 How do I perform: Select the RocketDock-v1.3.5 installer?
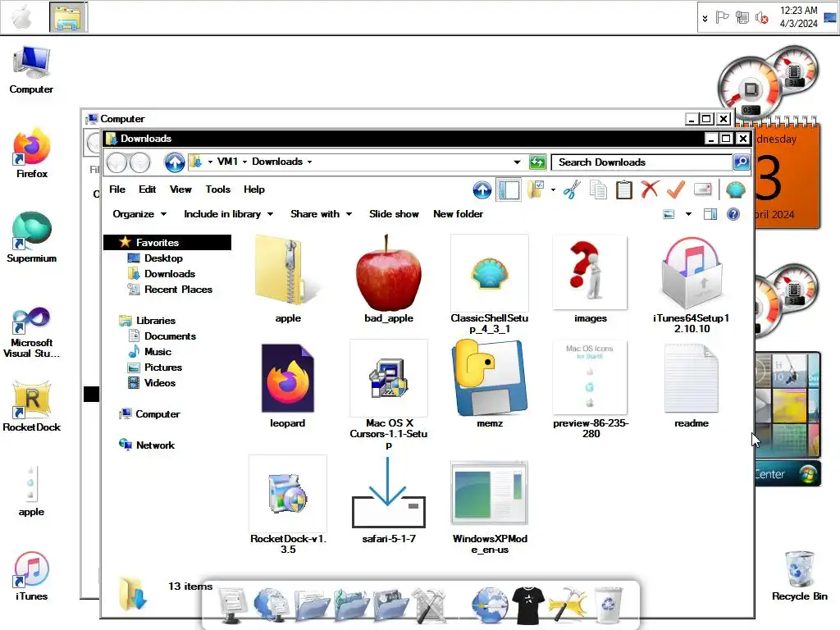[288, 505]
